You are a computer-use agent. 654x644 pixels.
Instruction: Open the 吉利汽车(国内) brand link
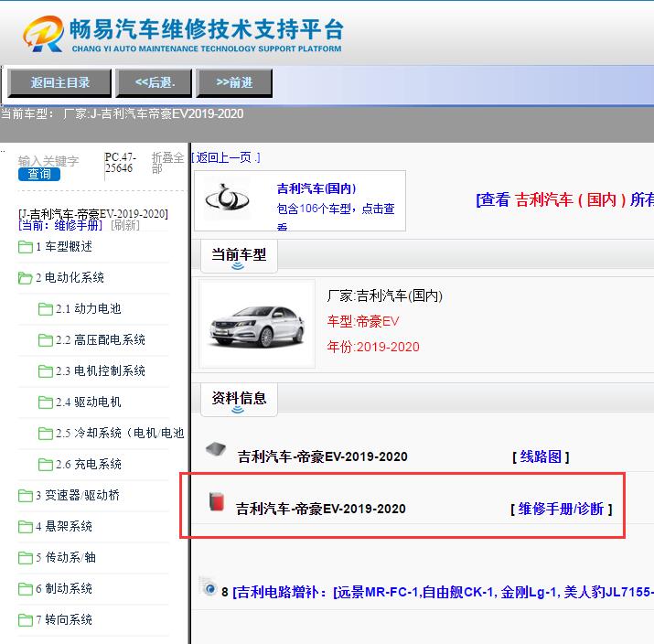pos(316,188)
